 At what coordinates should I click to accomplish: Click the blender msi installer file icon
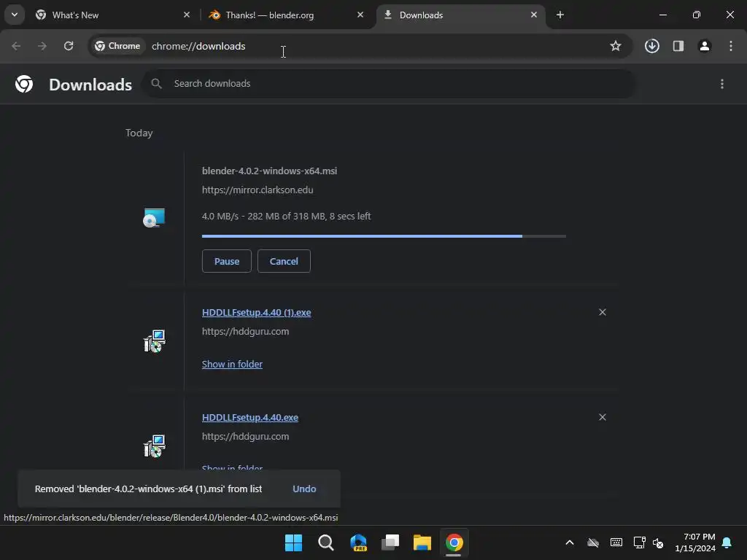pos(154,217)
